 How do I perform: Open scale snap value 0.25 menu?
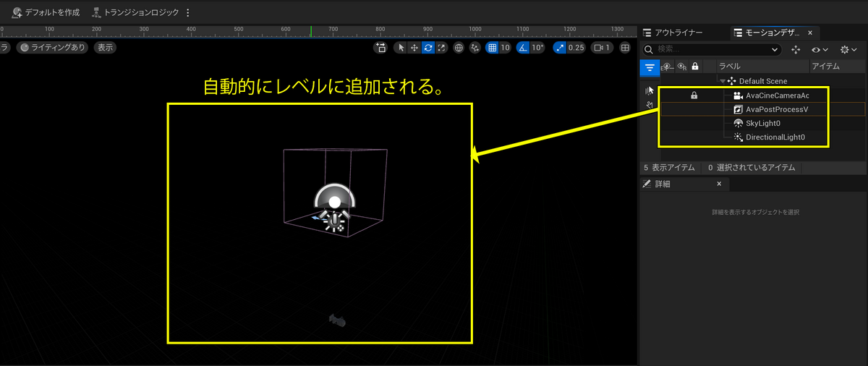(576, 48)
